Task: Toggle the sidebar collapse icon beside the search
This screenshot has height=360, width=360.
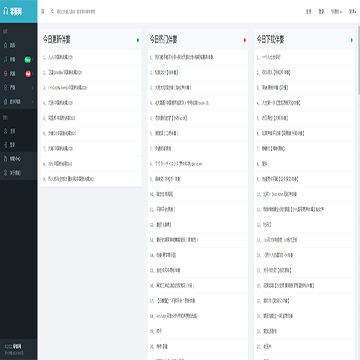Action: point(43,11)
